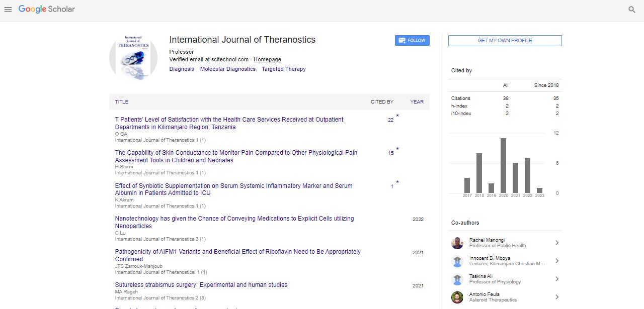
Task: Click Taskina Ali's avatar icon
Action: point(457,279)
